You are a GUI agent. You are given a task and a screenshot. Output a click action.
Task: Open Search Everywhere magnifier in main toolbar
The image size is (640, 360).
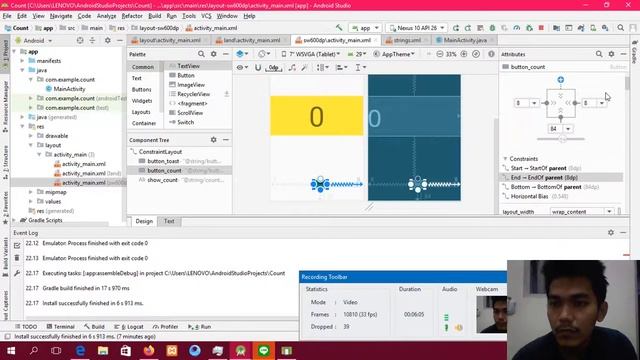[620, 28]
